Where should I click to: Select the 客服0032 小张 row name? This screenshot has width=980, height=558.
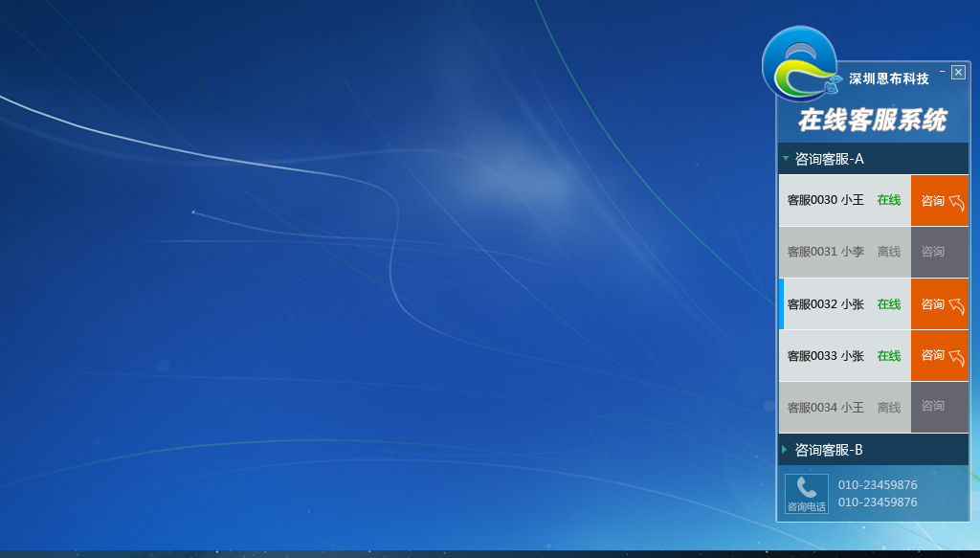(x=825, y=304)
